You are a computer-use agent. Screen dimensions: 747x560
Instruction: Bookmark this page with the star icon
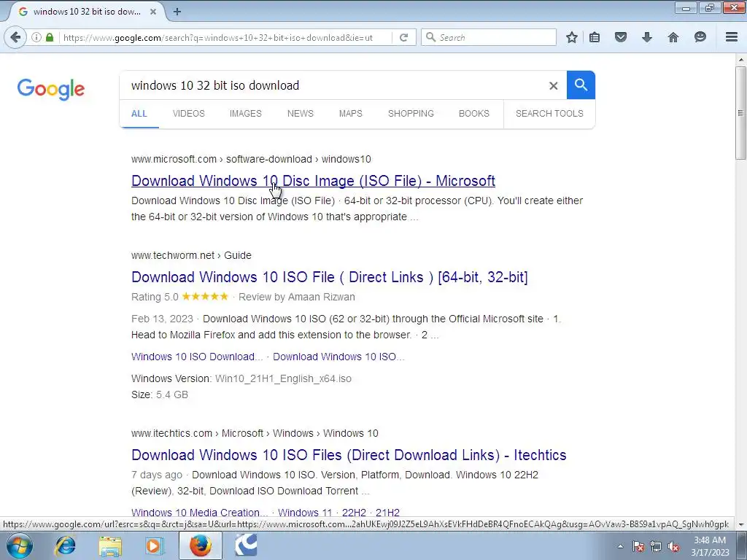572,37
